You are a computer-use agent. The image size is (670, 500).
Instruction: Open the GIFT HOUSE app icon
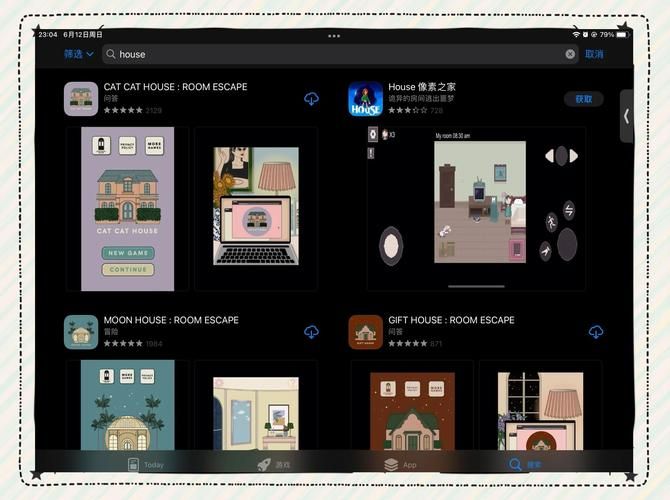365,332
